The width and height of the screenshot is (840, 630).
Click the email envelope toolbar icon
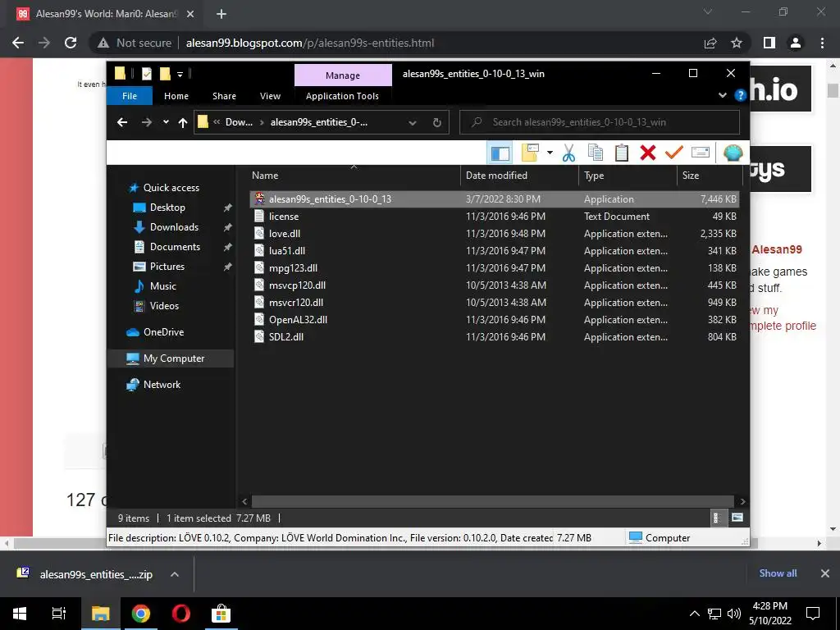701,153
